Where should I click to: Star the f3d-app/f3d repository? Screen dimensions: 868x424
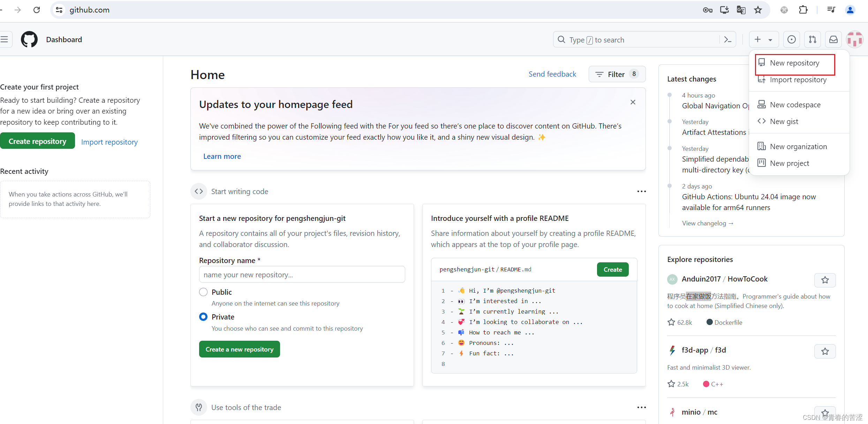click(825, 351)
